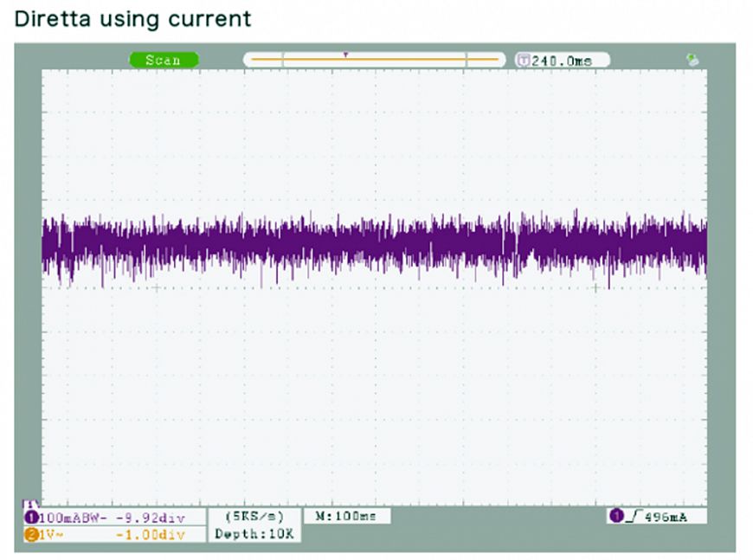Viewport: 753px width, 560px height.
Task: Click the orange channel 2 circle icon
Action: (x=31, y=534)
